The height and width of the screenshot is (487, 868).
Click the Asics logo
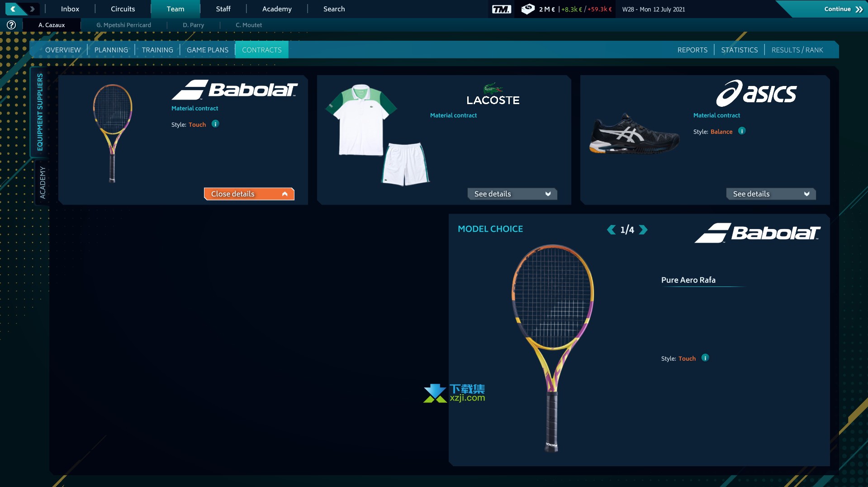tap(756, 93)
